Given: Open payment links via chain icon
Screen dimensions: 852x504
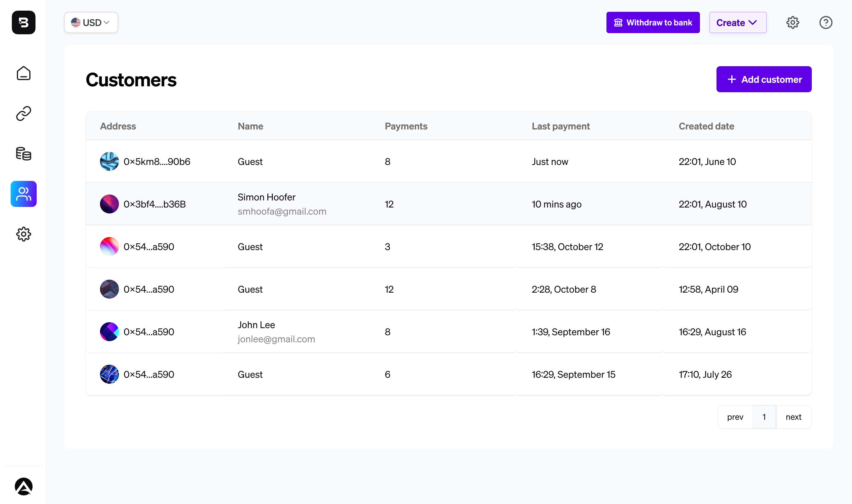Looking at the screenshot, I should point(23,114).
